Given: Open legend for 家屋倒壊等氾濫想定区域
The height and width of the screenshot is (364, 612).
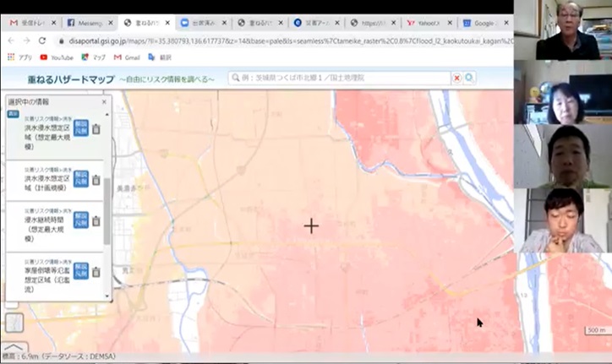Looking at the screenshot, I should (x=81, y=271).
